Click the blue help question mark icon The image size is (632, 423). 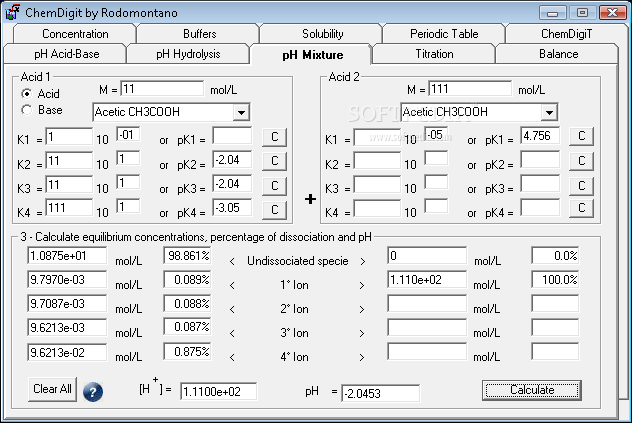pos(93,392)
